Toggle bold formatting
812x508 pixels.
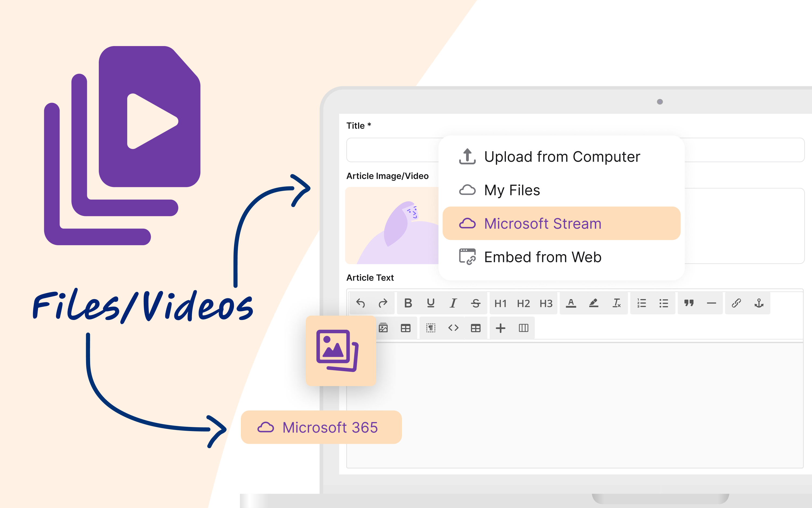pyautogui.click(x=408, y=303)
